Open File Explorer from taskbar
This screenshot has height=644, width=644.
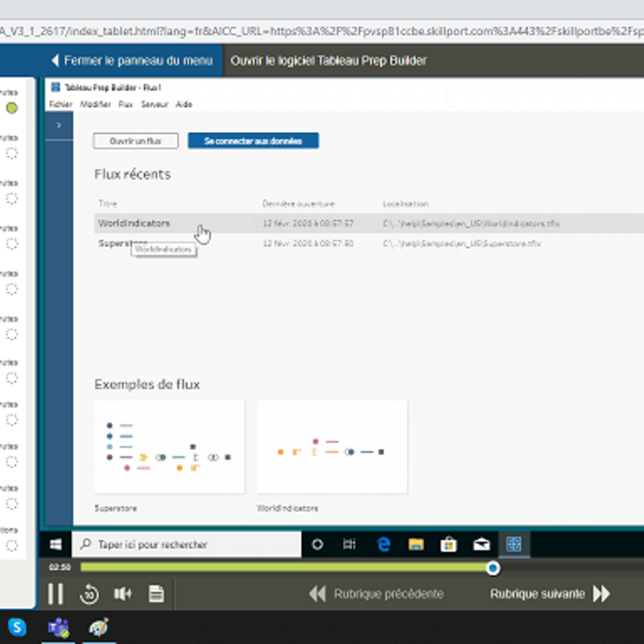point(416,545)
